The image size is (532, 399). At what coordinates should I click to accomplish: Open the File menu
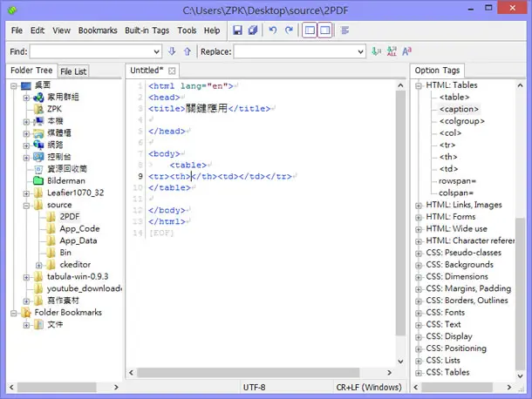click(17, 30)
